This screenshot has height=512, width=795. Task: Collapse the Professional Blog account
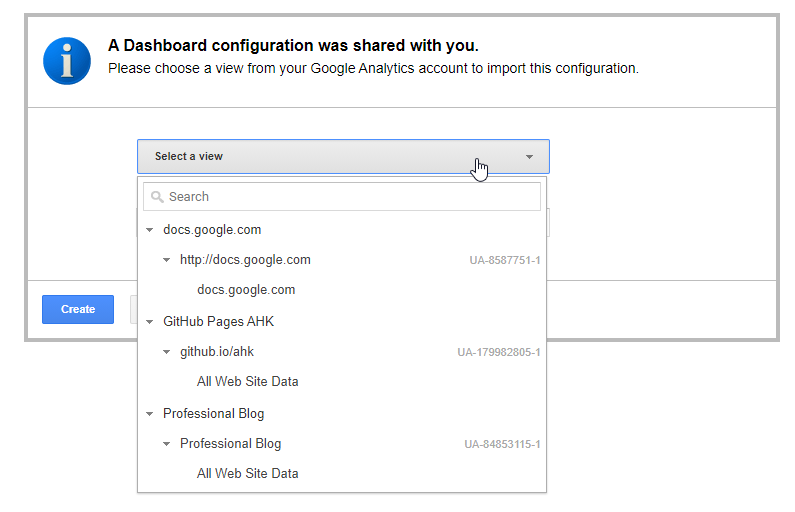click(150, 414)
